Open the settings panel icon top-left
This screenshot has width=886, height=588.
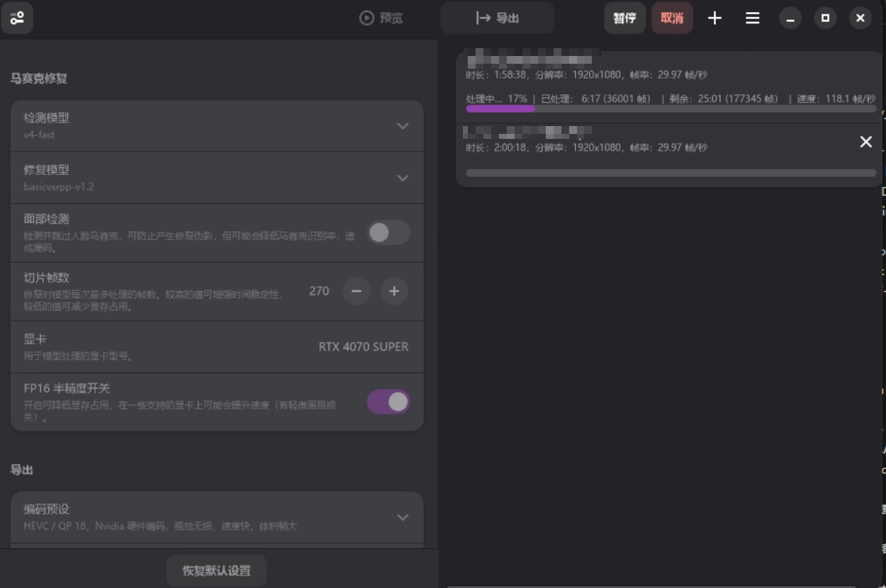pyautogui.click(x=17, y=18)
